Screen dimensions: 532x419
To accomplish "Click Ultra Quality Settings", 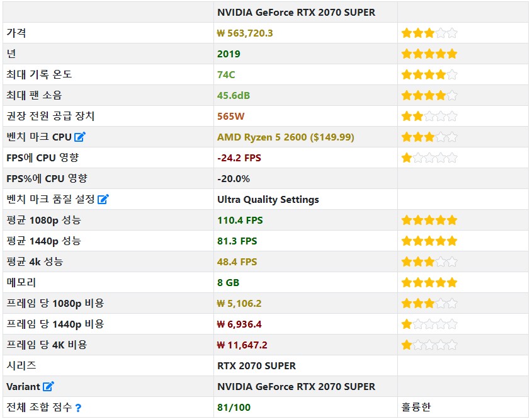I will (x=268, y=199).
